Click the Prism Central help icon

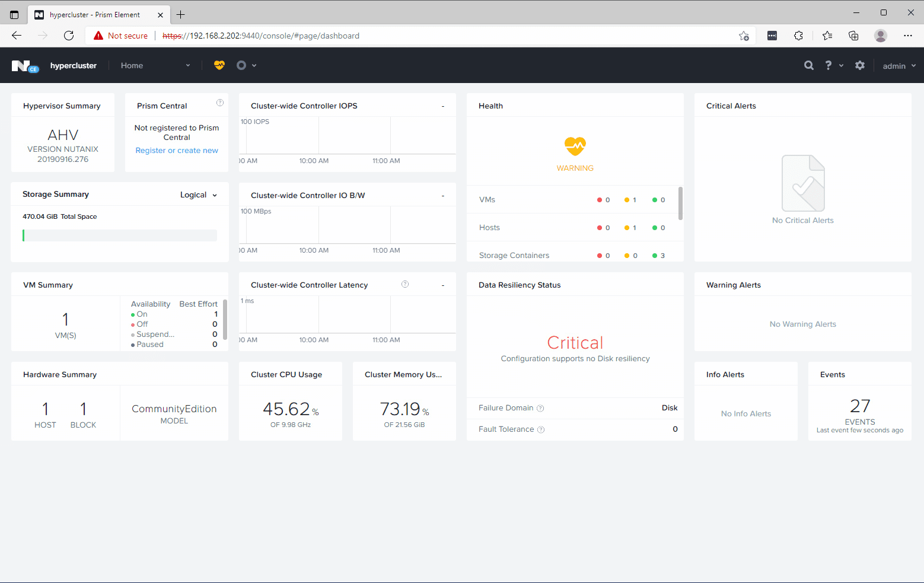click(220, 103)
